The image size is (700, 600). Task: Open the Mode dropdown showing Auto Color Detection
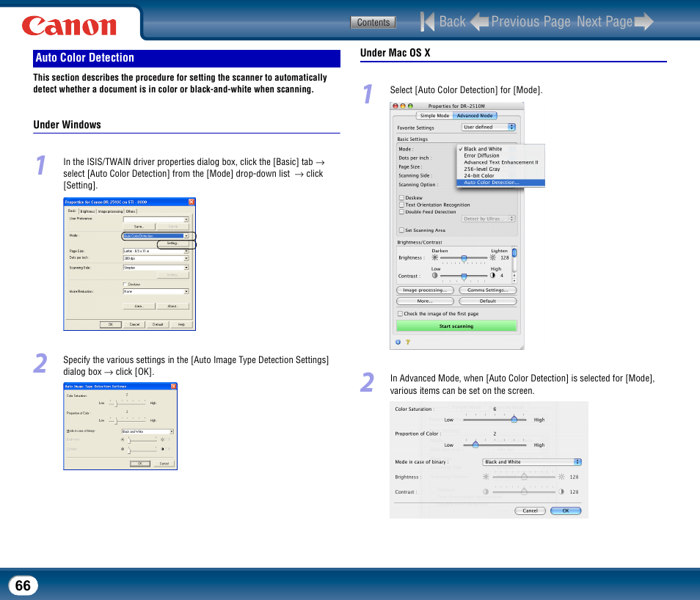point(156,235)
